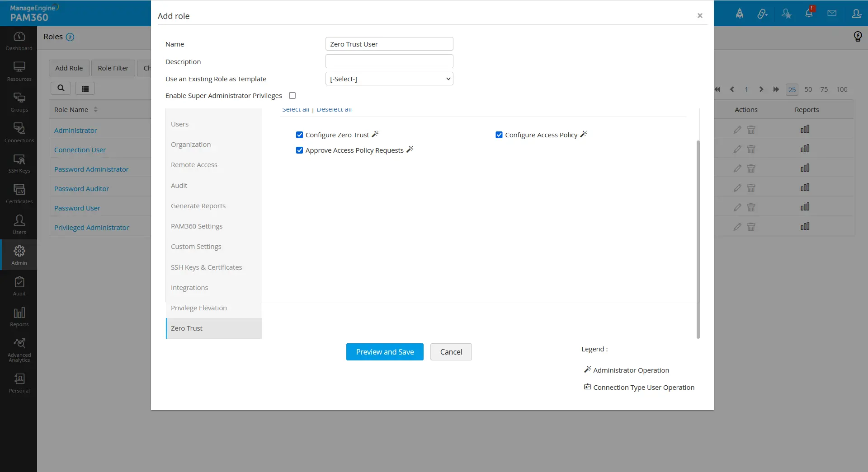Uncheck Configure Zero Trust checkbox
The image size is (868, 472).
(x=299, y=135)
